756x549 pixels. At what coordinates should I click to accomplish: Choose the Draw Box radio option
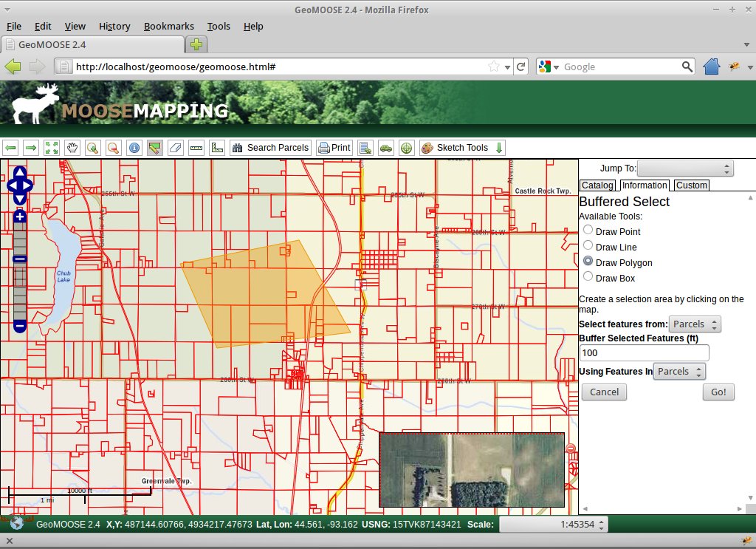[x=588, y=277]
